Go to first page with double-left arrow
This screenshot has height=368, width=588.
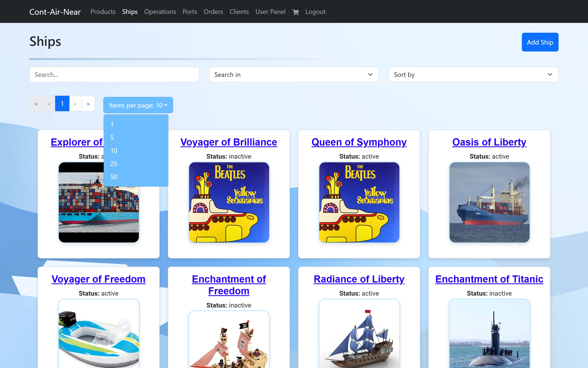pyautogui.click(x=36, y=104)
